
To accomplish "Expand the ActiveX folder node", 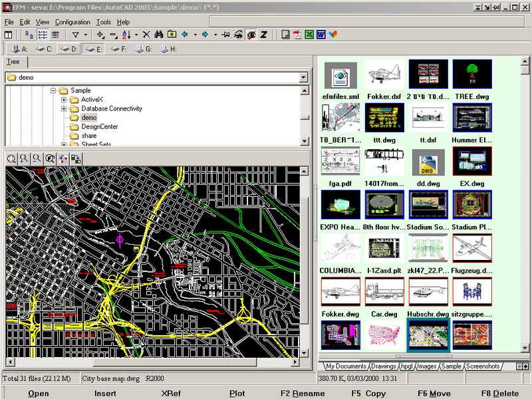I will click(64, 100).
